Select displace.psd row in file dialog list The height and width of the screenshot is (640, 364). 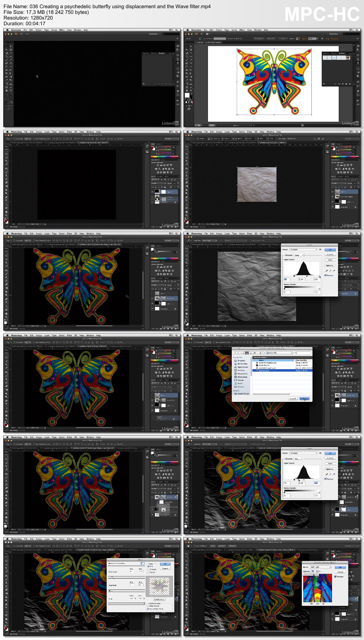point(282,371)
